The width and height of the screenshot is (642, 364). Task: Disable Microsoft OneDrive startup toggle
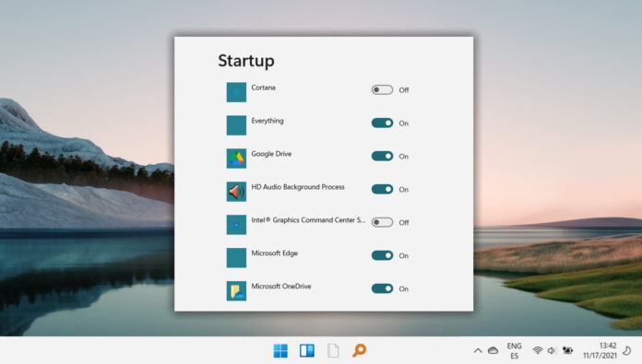point(382,288)
